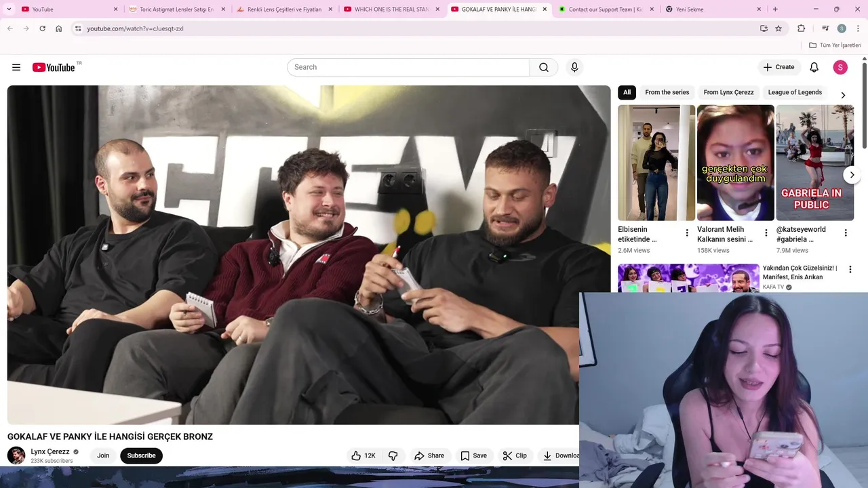The image size is (868, 488).
Task: Open browser home page
Action: 59,28
